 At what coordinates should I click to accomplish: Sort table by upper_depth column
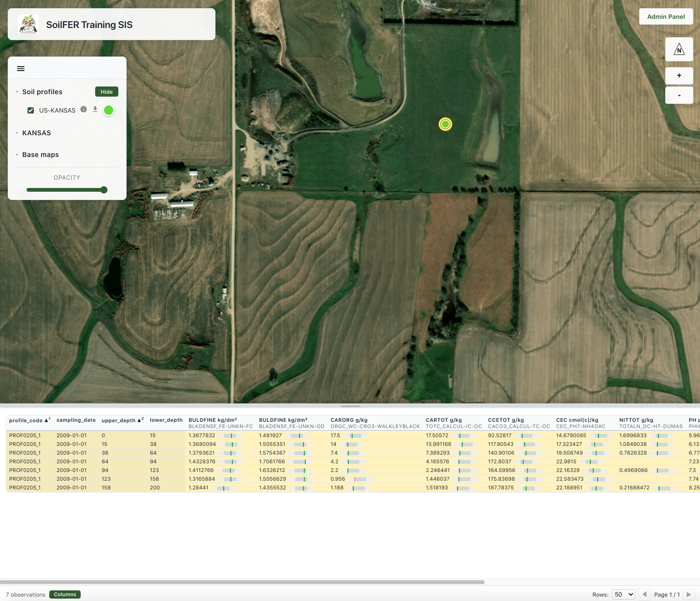click(x=123, y=420)
